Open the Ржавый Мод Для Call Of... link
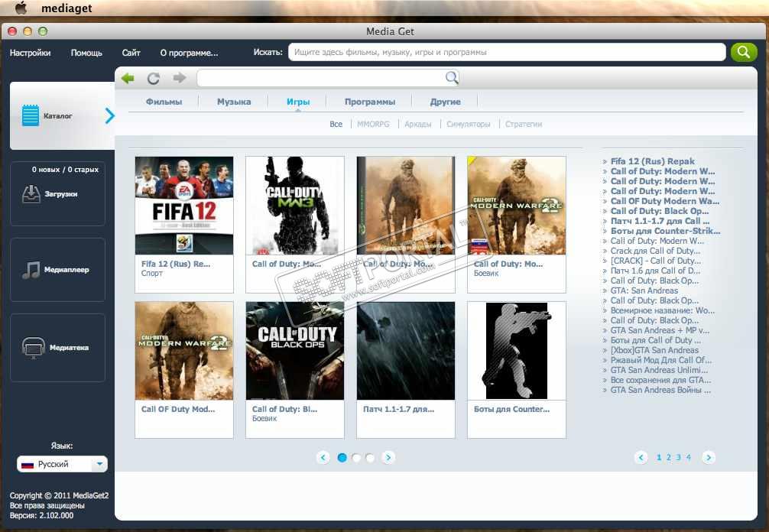769x532 pixels. click(x=661, y=360)
